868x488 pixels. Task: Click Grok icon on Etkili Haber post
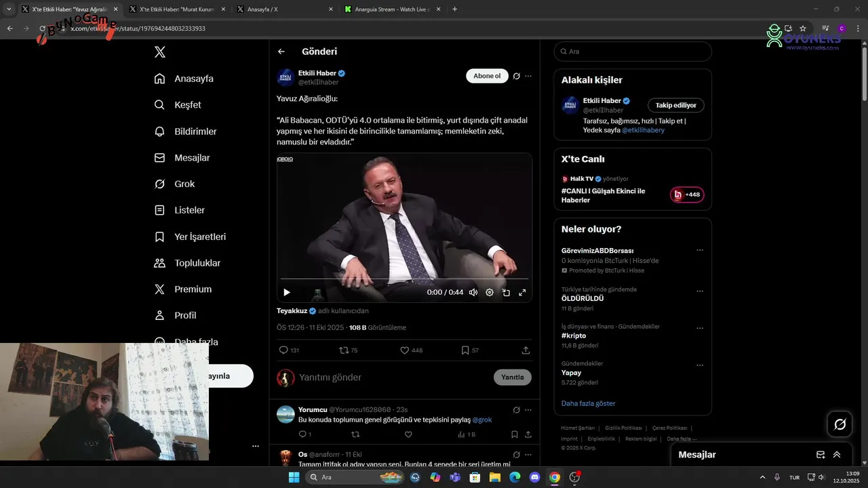click(x=516, y=76)
